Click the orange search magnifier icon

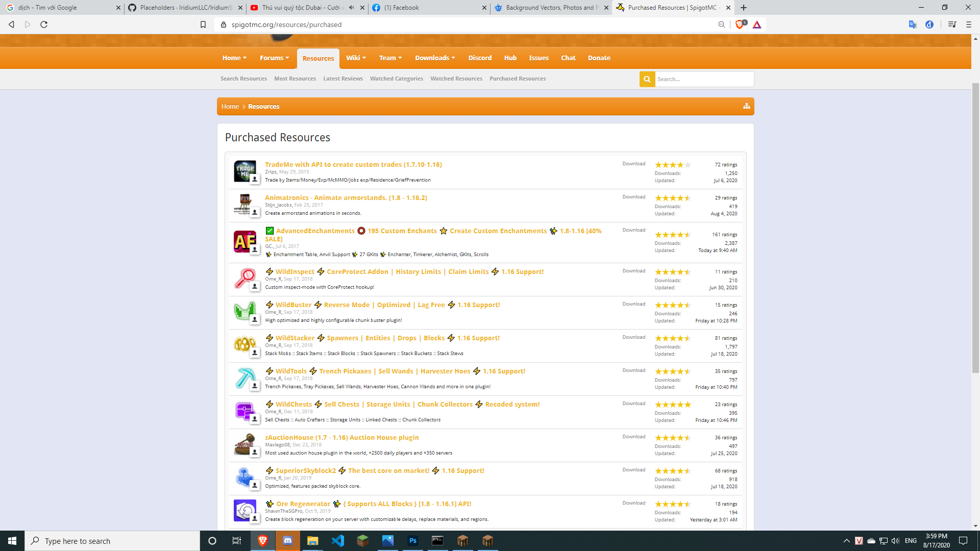(647, 79)
